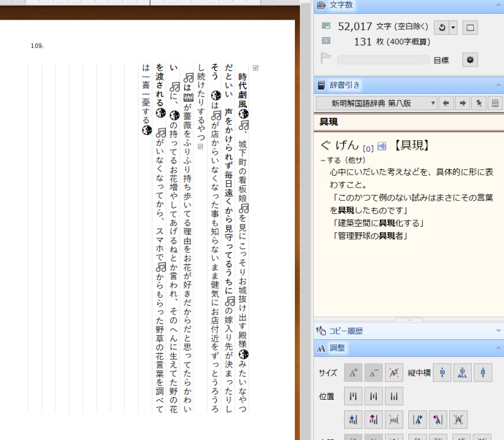This screenshot has height=440, width=504.
Task: Open the detailed count table button
Action: click(470, 27)
